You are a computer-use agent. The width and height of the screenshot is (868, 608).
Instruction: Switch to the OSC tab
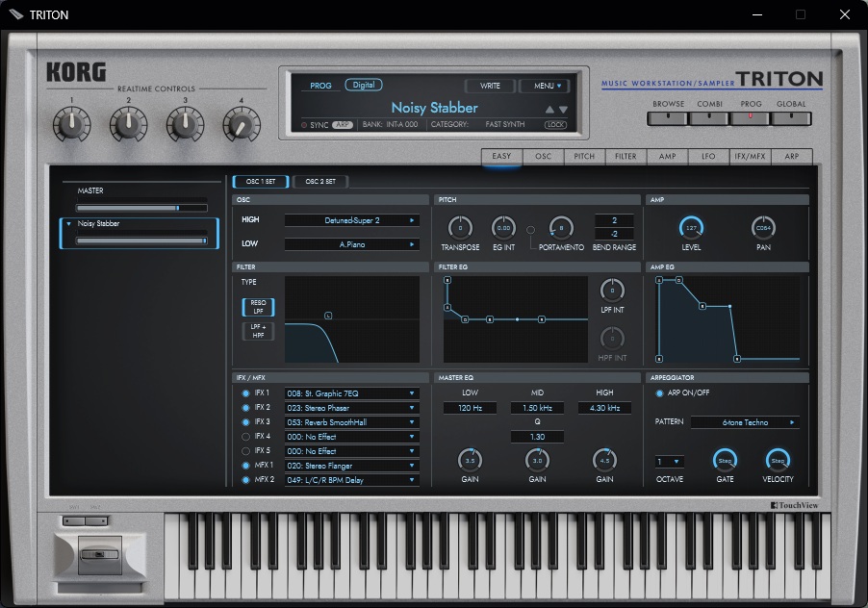[x=543, y=157]
